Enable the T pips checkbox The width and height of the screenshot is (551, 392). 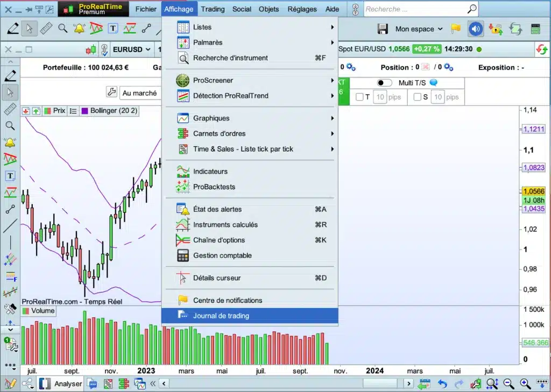[360, 97]
